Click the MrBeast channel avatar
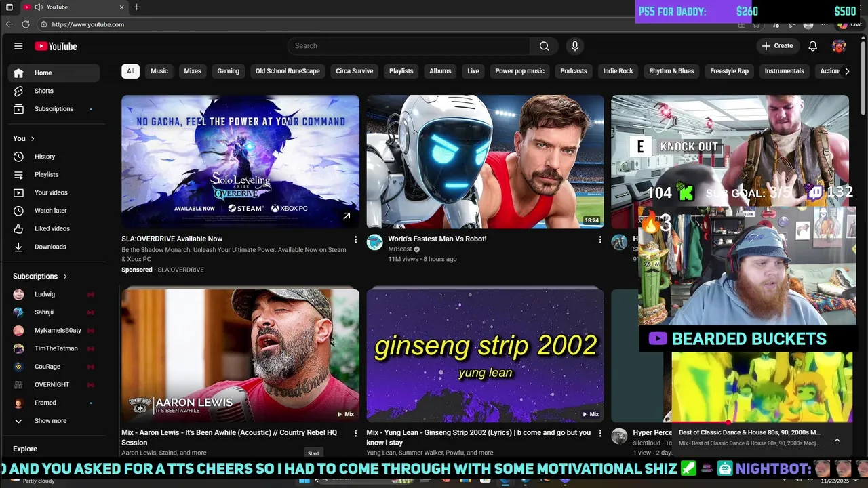The image size is (868, 488). coord(374,242)
